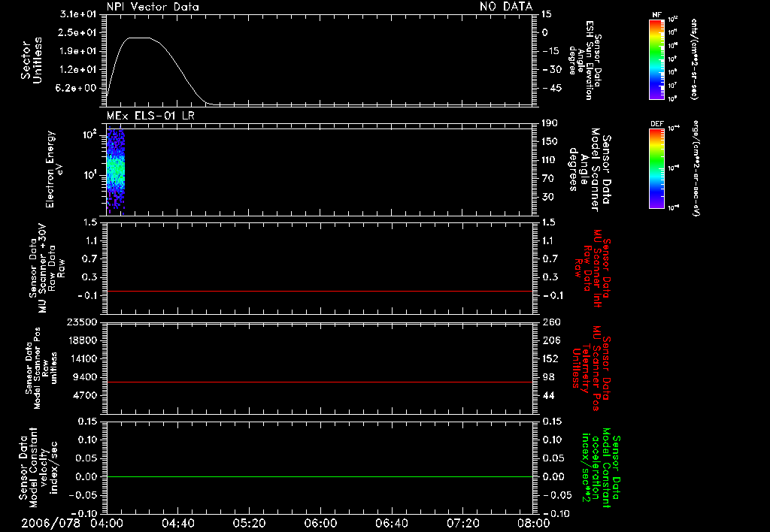Click the '08:00' time tick label
Viewport: 770px width, 532px height.
pos(534,523)
